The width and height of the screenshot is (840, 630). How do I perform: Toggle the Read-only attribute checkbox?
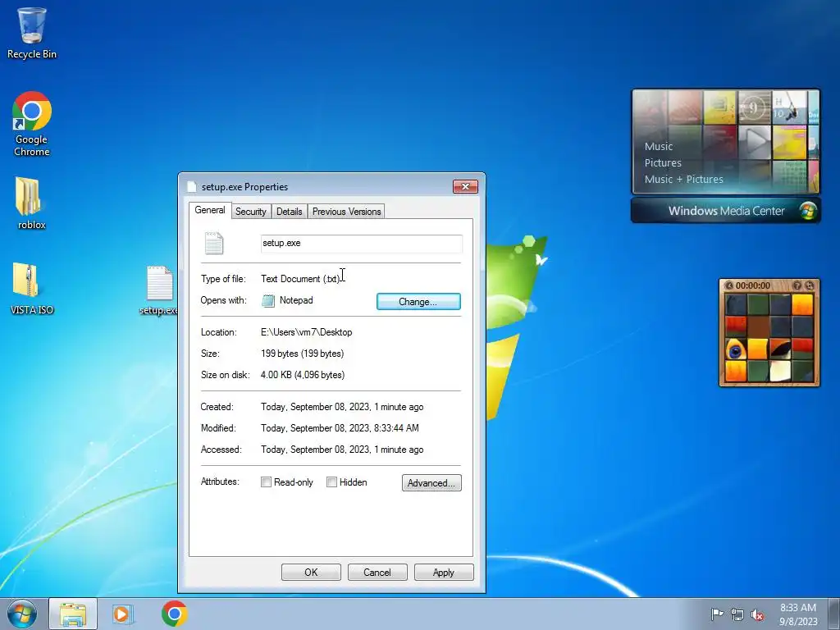click(266, 482)
